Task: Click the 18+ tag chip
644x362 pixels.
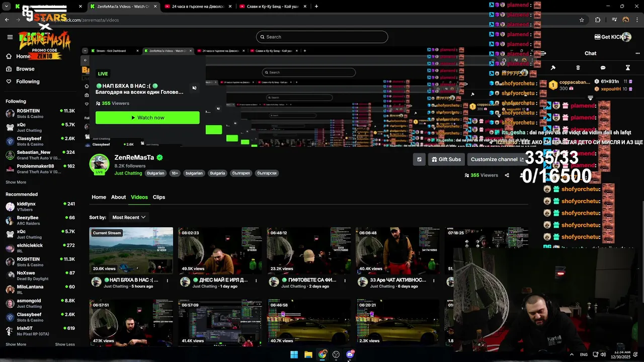Action: 175,173
